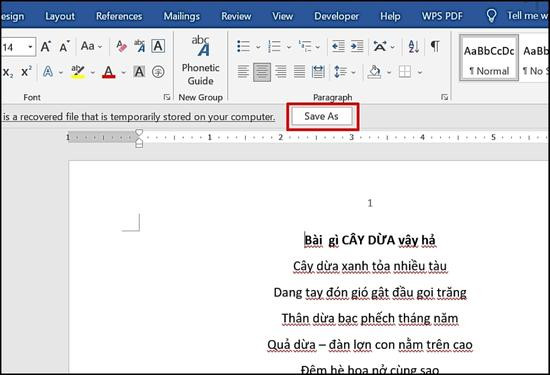
Task: Decrease font size with Shrink Font
Action: coord(65,46)
